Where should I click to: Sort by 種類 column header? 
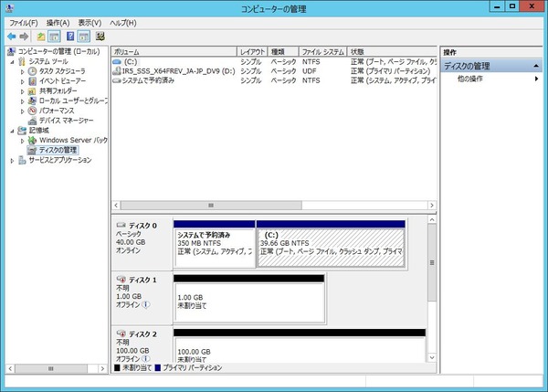(x=283, y=52)
